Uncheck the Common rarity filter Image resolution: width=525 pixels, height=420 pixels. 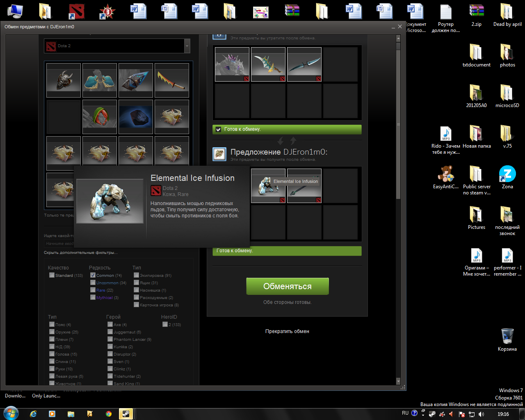click(93, 275)
